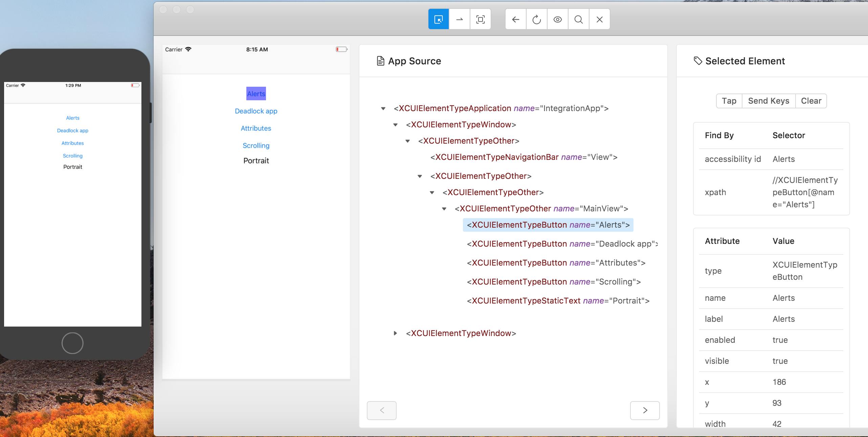Expand the collapsed second XCUIElementTypeWindow node
This screenshot has width=868, height=437.
[x=395, y=333]
